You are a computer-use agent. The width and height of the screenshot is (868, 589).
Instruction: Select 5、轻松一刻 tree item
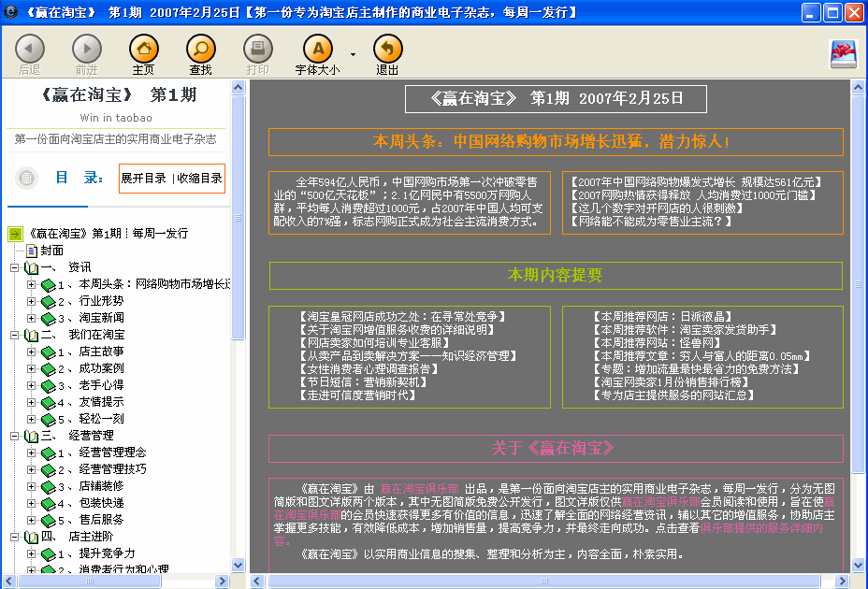[x=91, y=420]
